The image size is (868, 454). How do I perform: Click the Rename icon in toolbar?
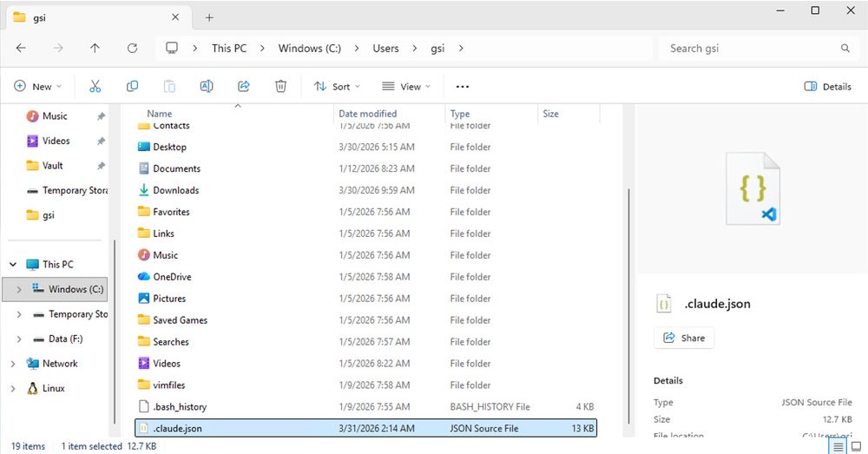pos(207,87)
